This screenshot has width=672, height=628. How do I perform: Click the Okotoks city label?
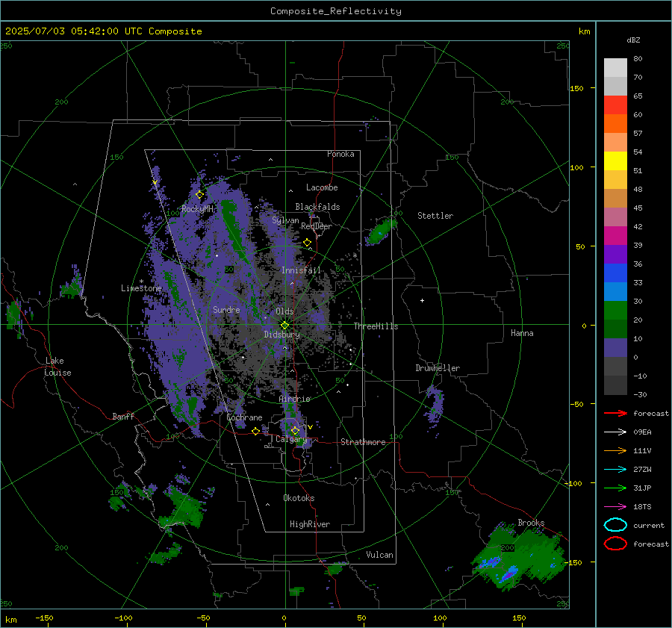coord(299,498)
